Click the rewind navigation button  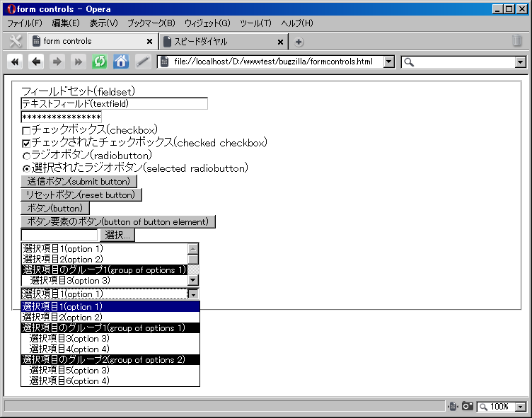pos(15,62)
